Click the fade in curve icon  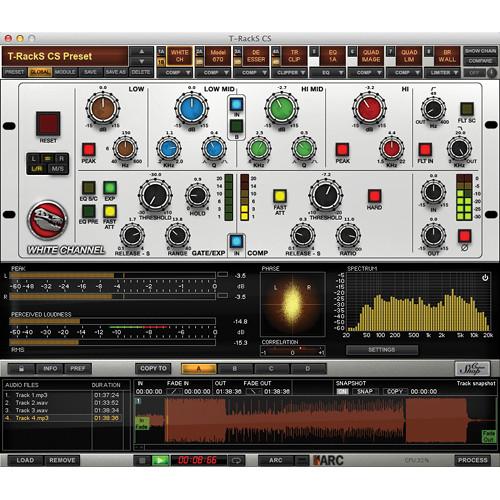[x=174, y=391]
